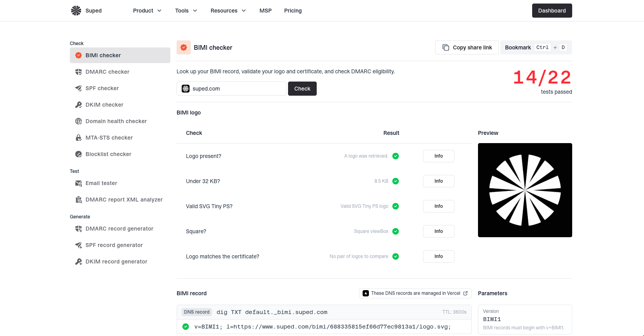Click the SPF checker paper-plane icon
This screenshot has width=644, height=336.
(78, 88)
